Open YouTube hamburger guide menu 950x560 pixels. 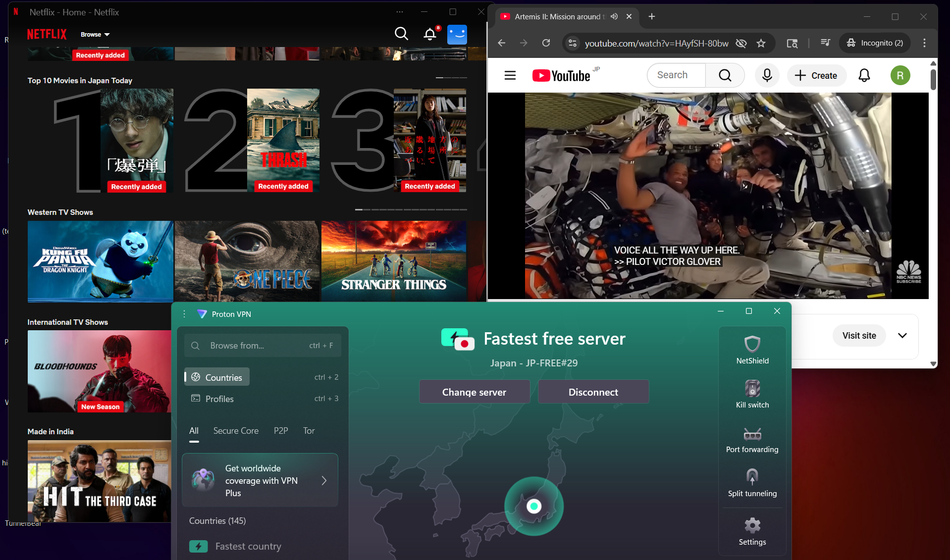point(510,75)
